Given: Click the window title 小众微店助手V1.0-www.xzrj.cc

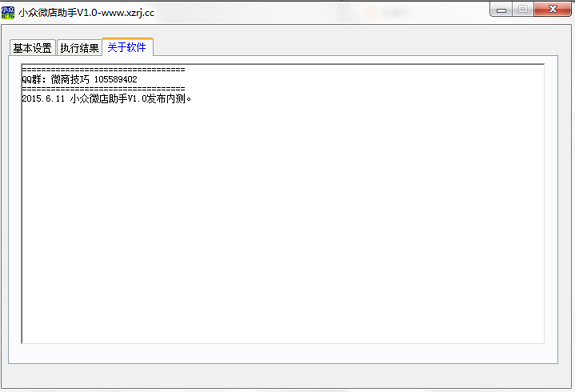Looking at the screenshot, I should 87,12.
